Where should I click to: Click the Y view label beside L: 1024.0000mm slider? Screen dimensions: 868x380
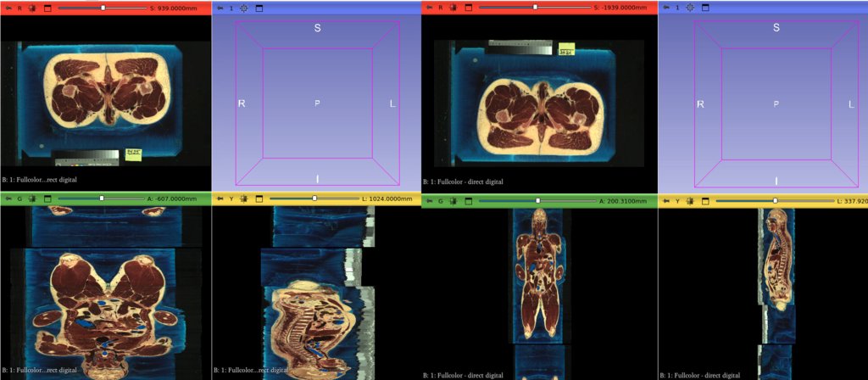[x=231, y=198]
